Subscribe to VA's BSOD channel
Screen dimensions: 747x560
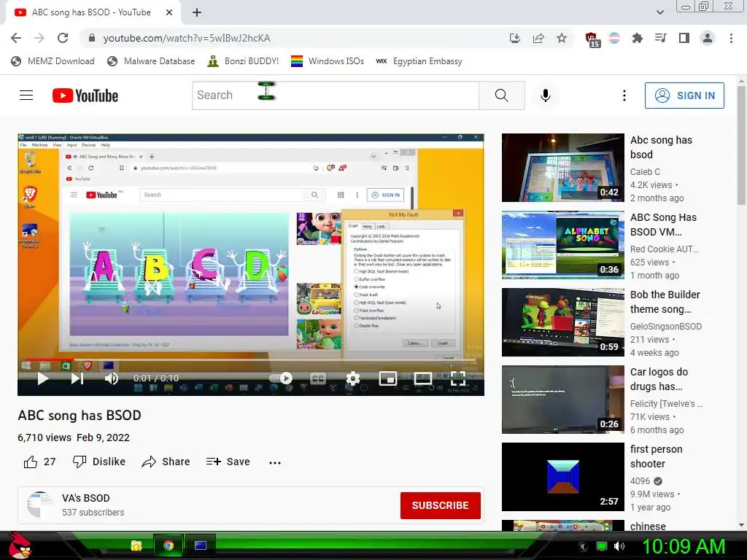click(x=440, y=505)
